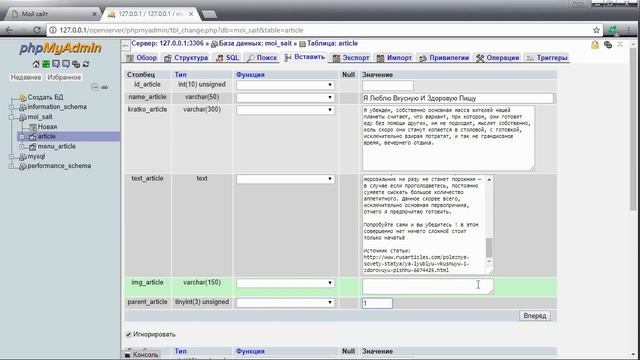Collapse all tree nodes with minus icon
The height and width of the screenshot is (360, 640).
click(x=95, y=87)
